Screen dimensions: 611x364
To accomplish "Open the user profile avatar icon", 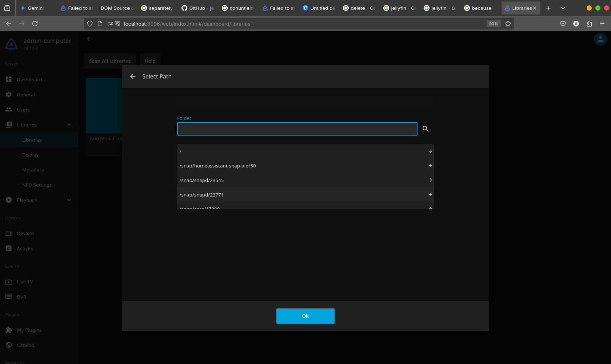I will pos(600,39).
